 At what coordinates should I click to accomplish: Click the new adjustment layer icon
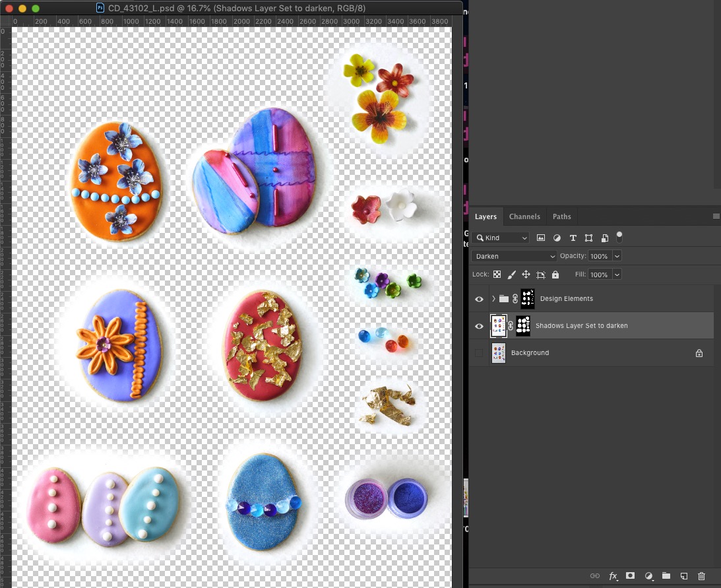(x=649, y=575)
